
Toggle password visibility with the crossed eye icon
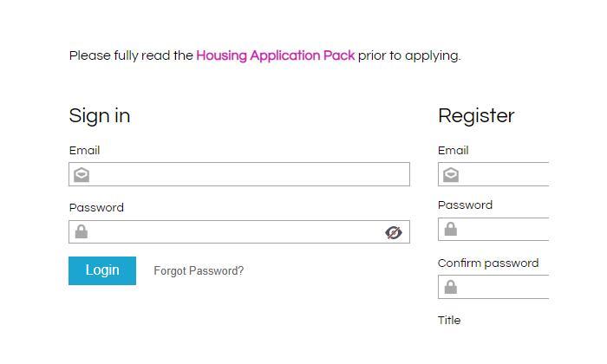(394, 232)
